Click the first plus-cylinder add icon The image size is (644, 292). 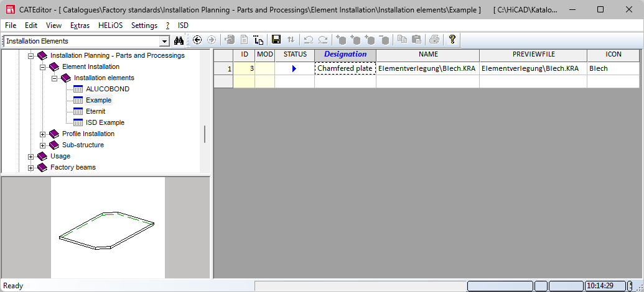341,40
